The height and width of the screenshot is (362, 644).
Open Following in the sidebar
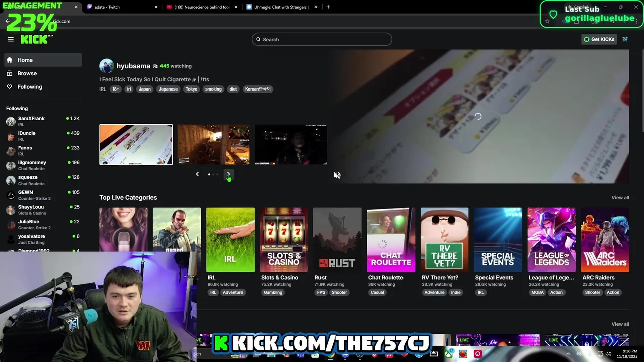43,87
